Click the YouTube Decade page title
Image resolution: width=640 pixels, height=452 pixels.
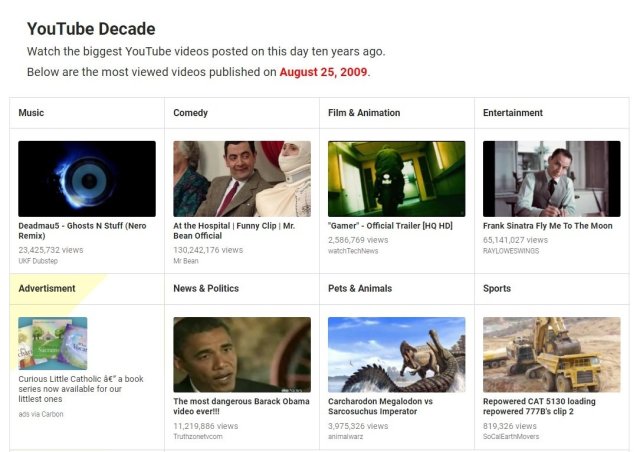[x=91, y=29]
